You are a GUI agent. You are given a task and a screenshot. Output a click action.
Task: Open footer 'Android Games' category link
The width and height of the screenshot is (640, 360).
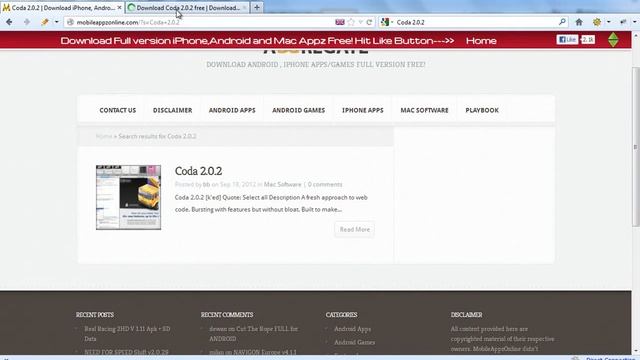point(354,342)
